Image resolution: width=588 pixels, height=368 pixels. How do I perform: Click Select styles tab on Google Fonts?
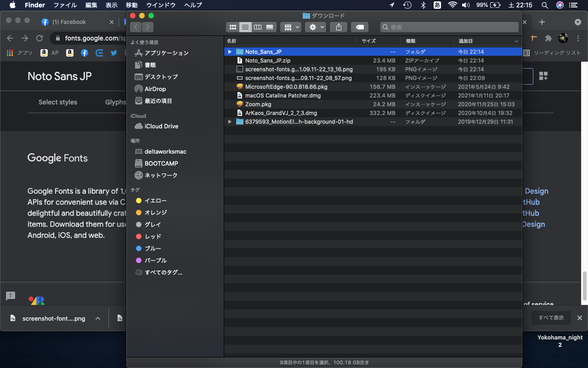58,102
